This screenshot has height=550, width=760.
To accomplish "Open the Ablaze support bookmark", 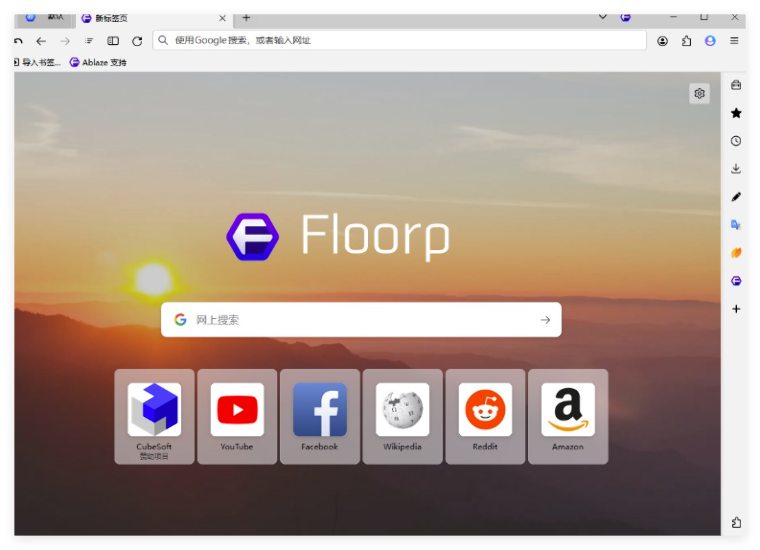I will (x=98, y=62).
